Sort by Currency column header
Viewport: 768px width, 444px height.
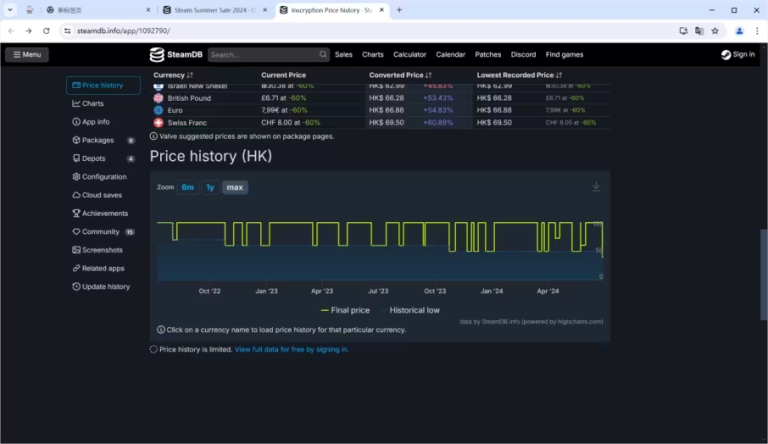[173, 75]
